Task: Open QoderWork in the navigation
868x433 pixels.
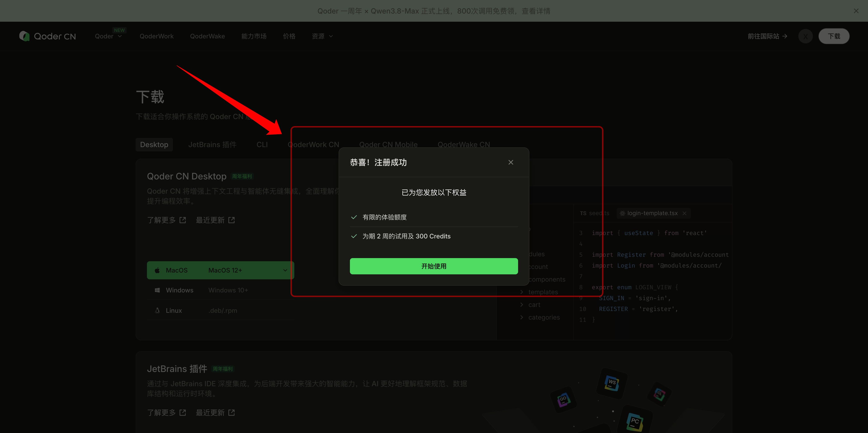Action: 157,36
